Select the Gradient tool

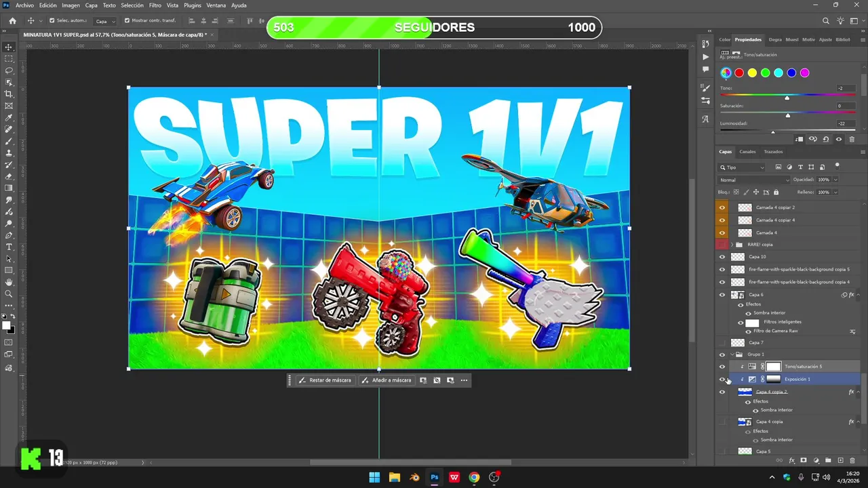pos(9,188)
